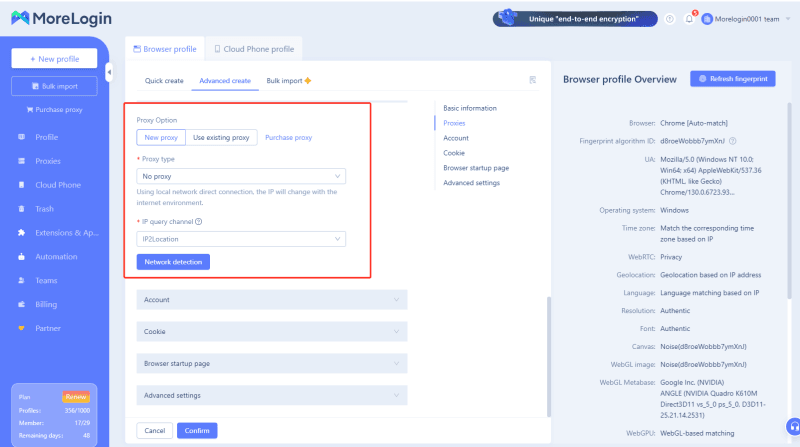The width and height of the screenshot is (800, 447).
Task: Click the Network detection button
Action: [x=173, y=262]
